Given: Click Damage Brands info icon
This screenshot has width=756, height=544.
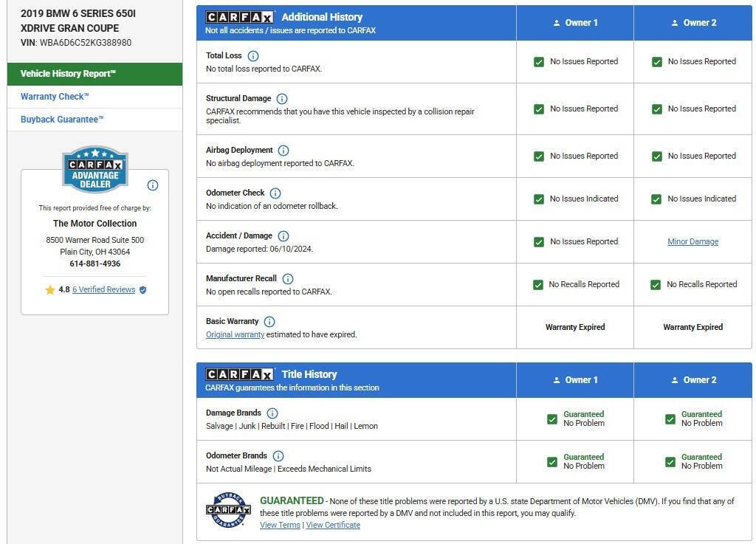Looking at the screenshot, I should pos(272,413).
